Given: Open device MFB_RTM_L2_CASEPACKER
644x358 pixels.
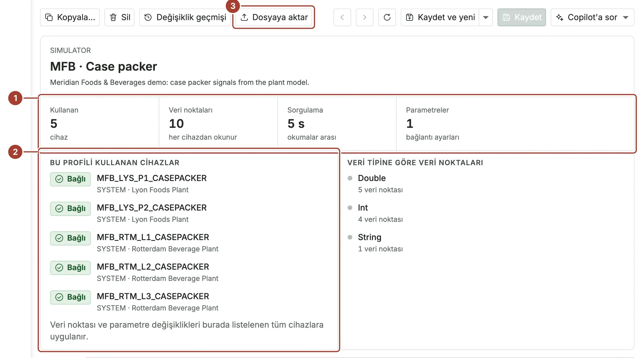Looking at the screenshot, I should 153,267.
